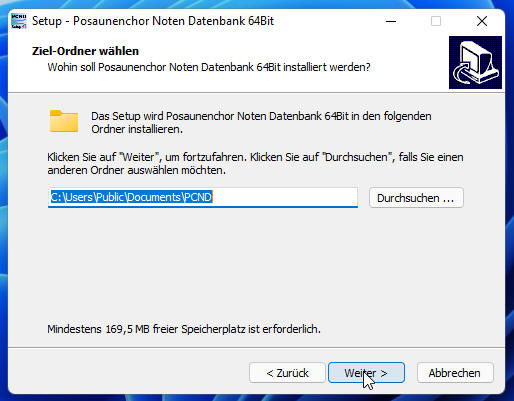514x401 pixels.
Task: Click the Das Setup wird description text
Action: coord(261,122)
